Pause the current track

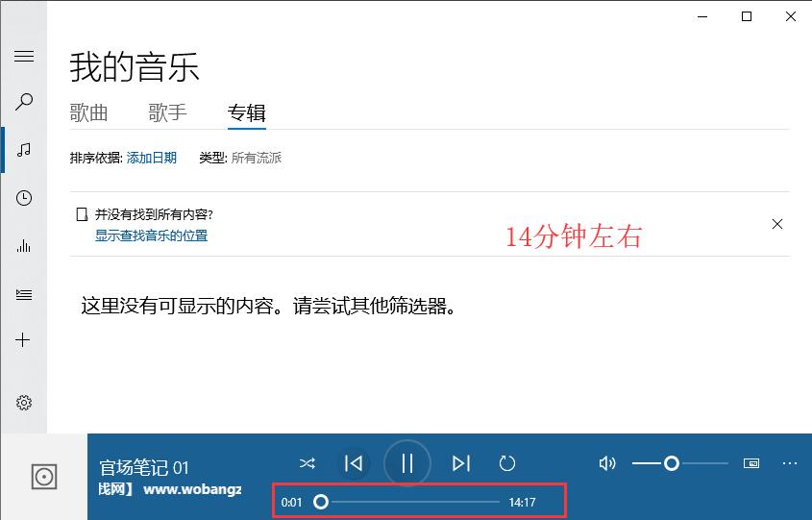407,463
